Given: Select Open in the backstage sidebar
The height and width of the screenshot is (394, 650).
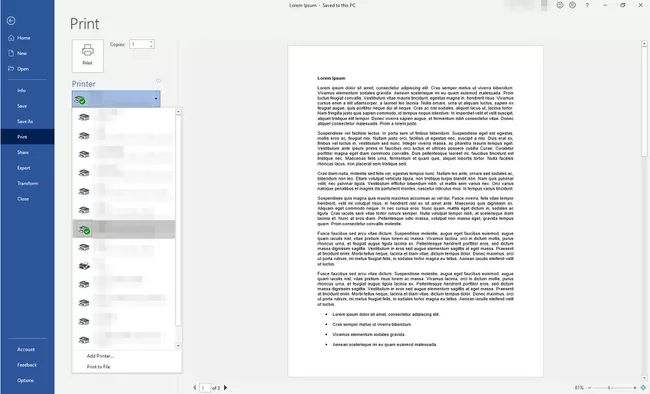Looking at the screenshot, I should (27, 69).
